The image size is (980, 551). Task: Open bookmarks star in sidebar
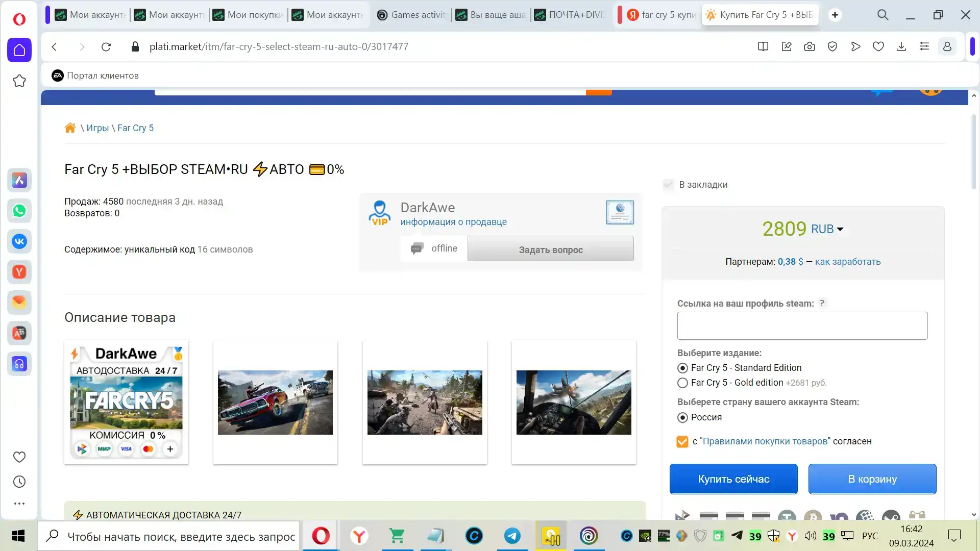tap(19, 81)
